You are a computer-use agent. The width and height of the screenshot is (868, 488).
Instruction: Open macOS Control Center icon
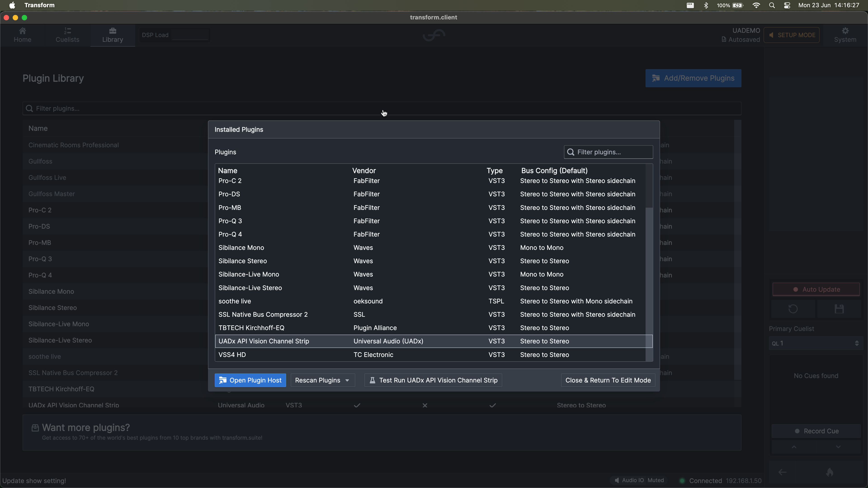787,5
